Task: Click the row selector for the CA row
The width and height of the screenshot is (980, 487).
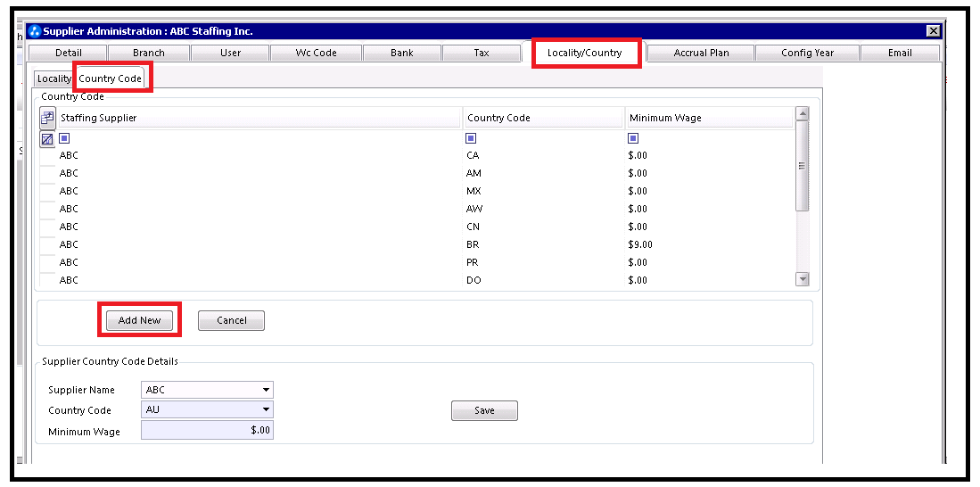Action: (x=47, y=155)
